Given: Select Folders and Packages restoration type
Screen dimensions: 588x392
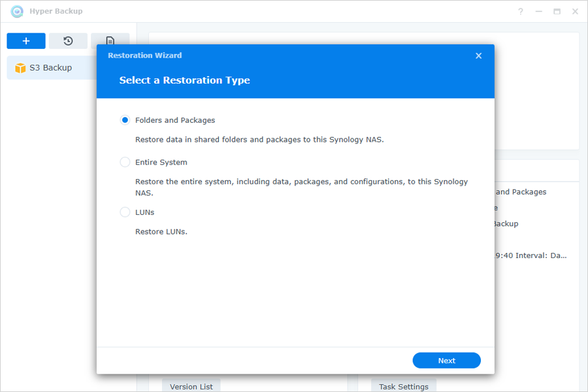Looking at the screenshot, I should click(125, 120).
